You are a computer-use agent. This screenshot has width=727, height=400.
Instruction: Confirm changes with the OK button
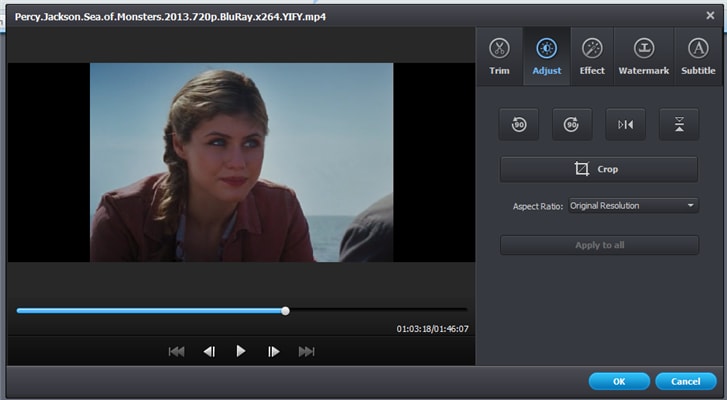(619, 381)
